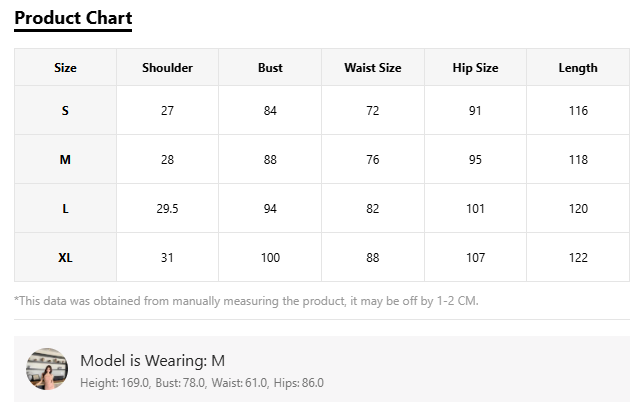Click the L size row label

[65, 209]
